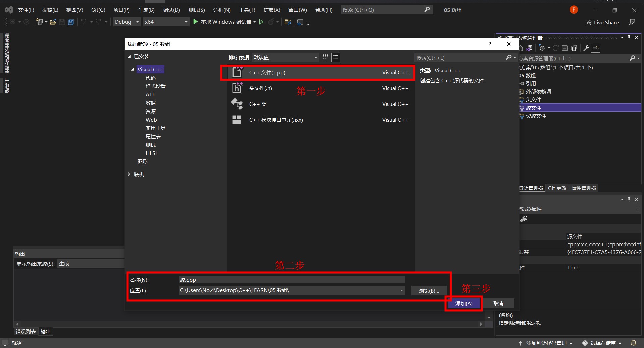Viewport: 644px width, 348px height.
Task: Select 头文件 folder in Solution Explorer
Action: coord(533,100)
